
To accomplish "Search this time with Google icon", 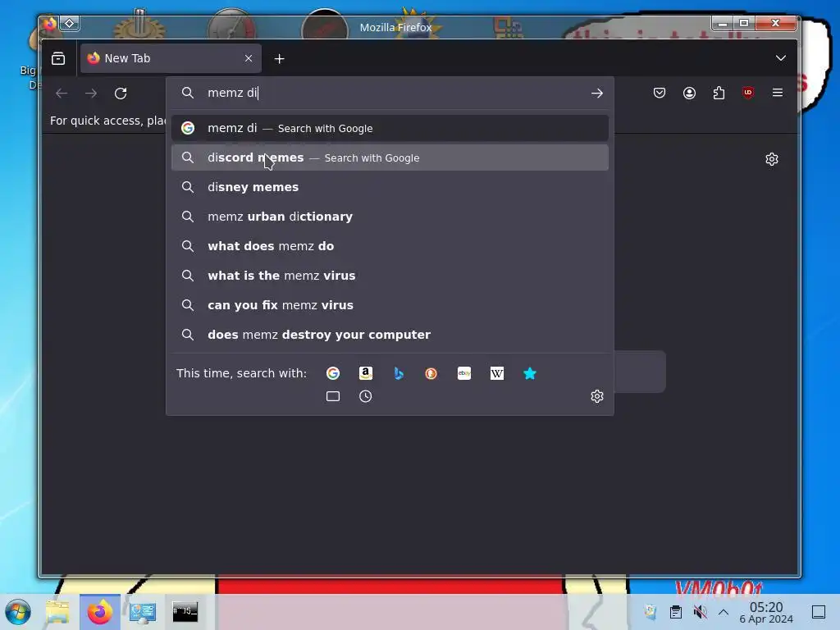I will pyautogui.click(x=333, y=373).
